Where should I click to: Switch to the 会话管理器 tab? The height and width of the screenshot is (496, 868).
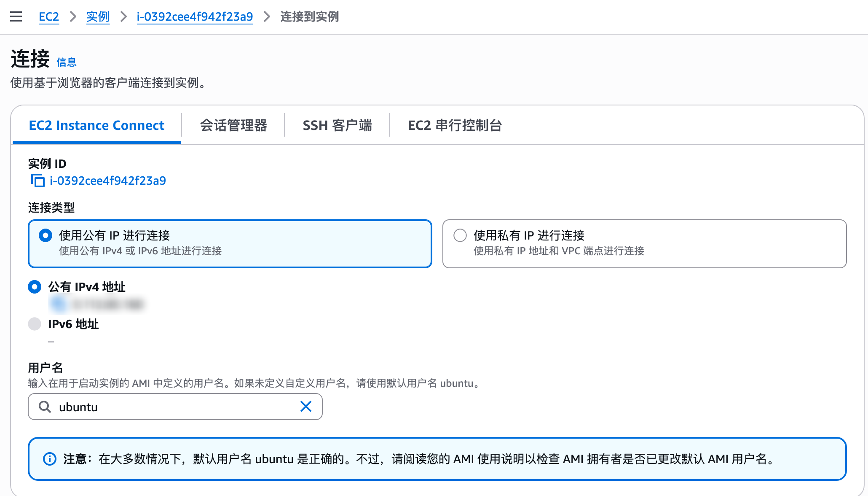click(234, 125)
